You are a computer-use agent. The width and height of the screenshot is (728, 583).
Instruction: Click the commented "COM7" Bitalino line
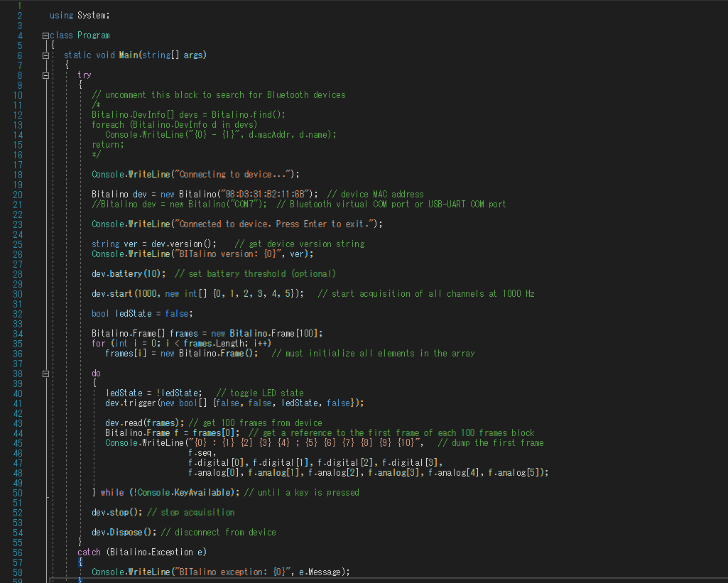[179, 205]
